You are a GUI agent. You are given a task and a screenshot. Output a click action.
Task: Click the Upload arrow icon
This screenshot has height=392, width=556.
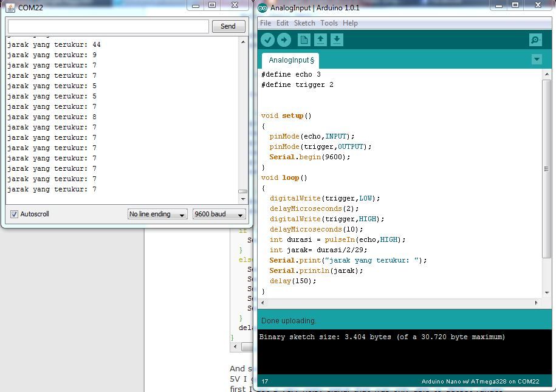click(284, 40)
